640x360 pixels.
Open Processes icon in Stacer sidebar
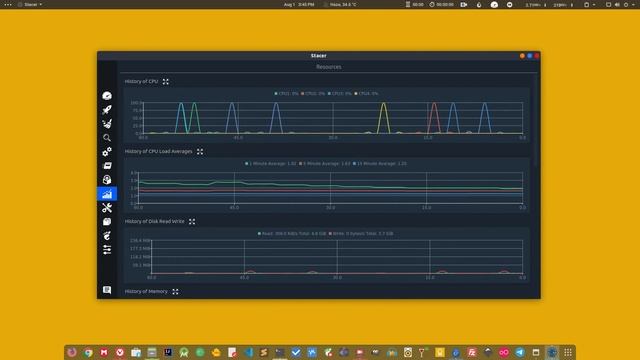tap(107, 166)
